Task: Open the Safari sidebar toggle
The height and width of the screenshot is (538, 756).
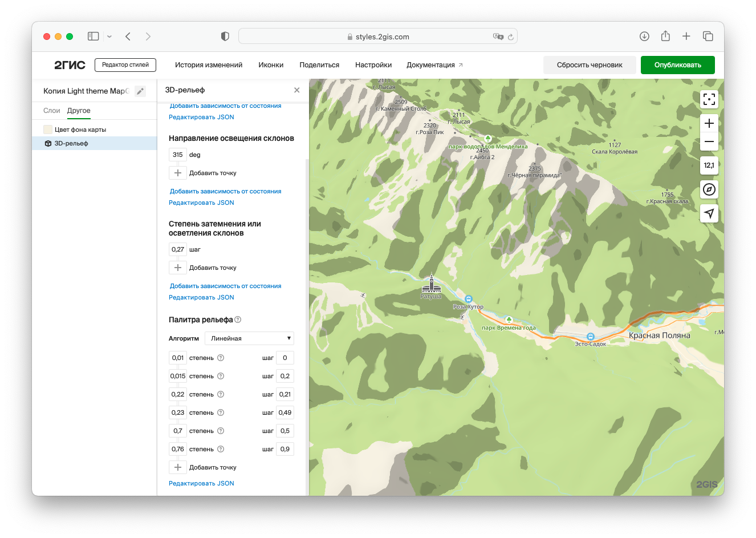Action: [x=94, y=37]
